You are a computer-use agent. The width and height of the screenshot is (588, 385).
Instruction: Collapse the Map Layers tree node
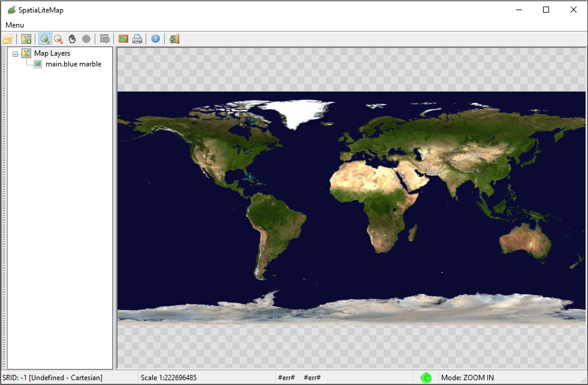click(15, 54)
